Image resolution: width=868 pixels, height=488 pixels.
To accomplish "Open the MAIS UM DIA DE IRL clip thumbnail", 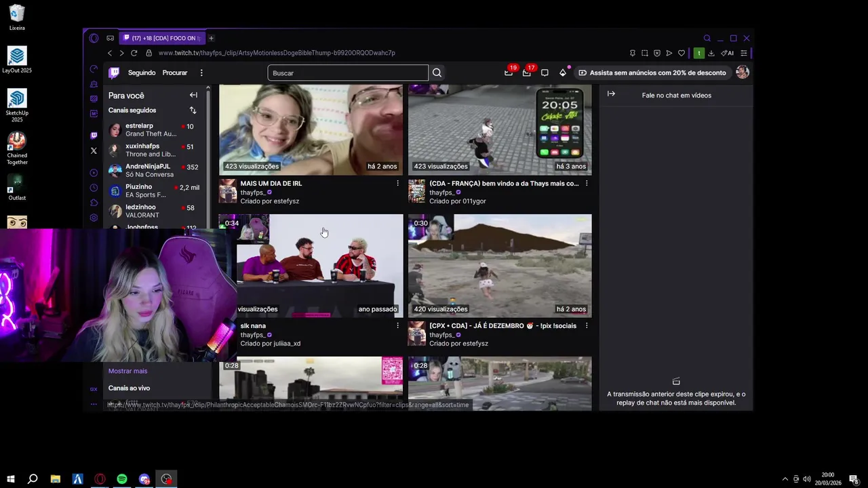I will pos(311,129).
